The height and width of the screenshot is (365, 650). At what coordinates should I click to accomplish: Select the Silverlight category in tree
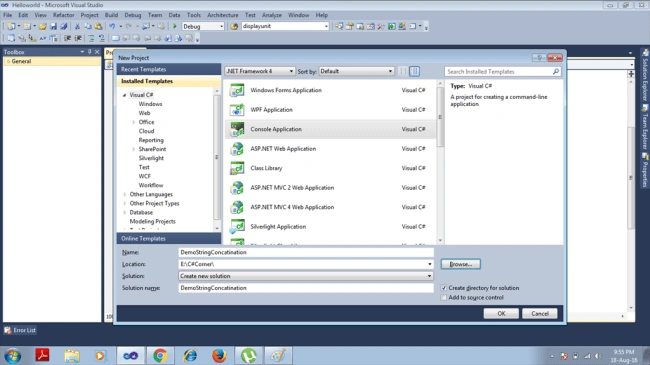pos(151,158)
